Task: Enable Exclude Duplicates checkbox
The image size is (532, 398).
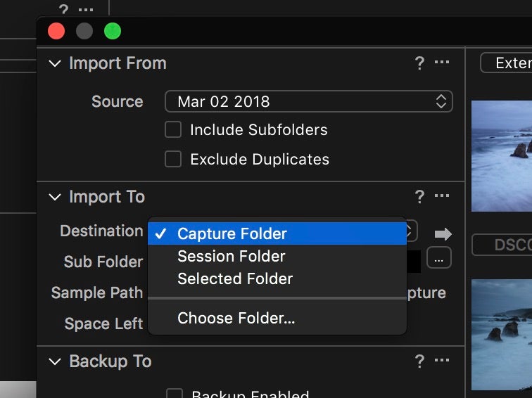Action: pyautogui.click(x=173, y=159)
